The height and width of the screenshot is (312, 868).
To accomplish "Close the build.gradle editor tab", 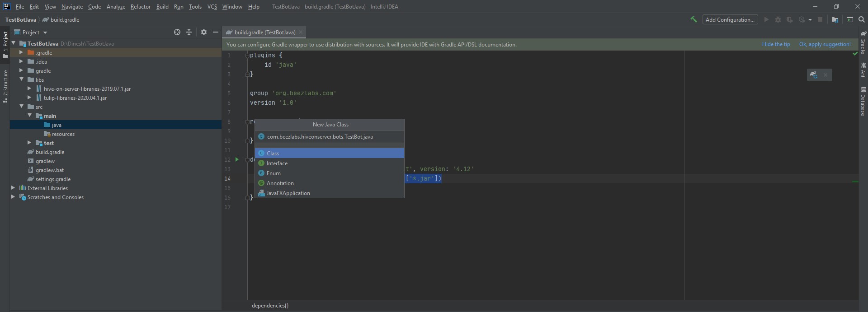I will (301, 32).
